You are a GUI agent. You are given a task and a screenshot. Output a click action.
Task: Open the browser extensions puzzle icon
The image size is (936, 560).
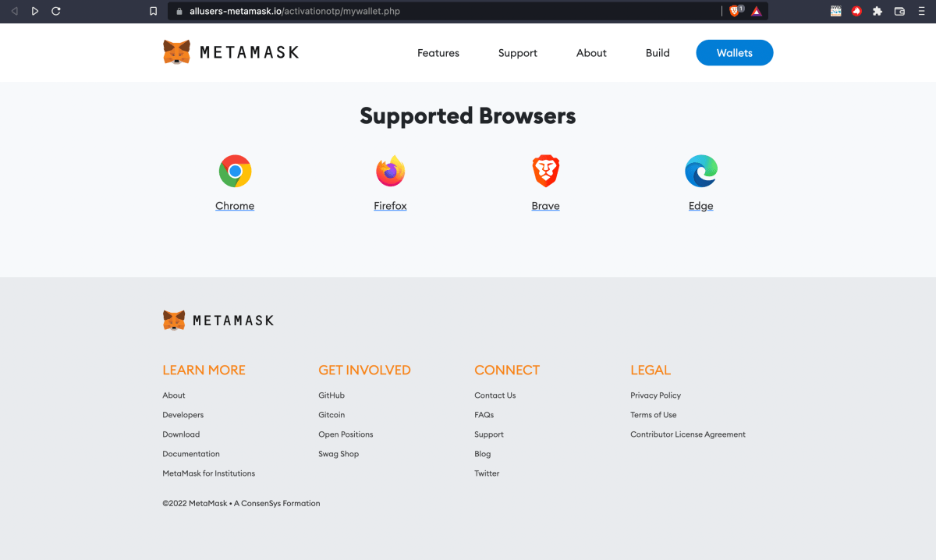pos(877,11)
